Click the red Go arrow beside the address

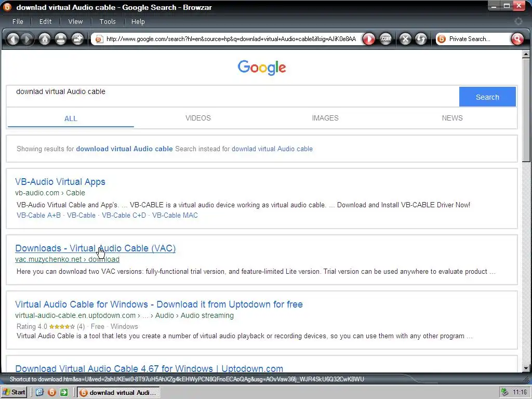point(369,39)
